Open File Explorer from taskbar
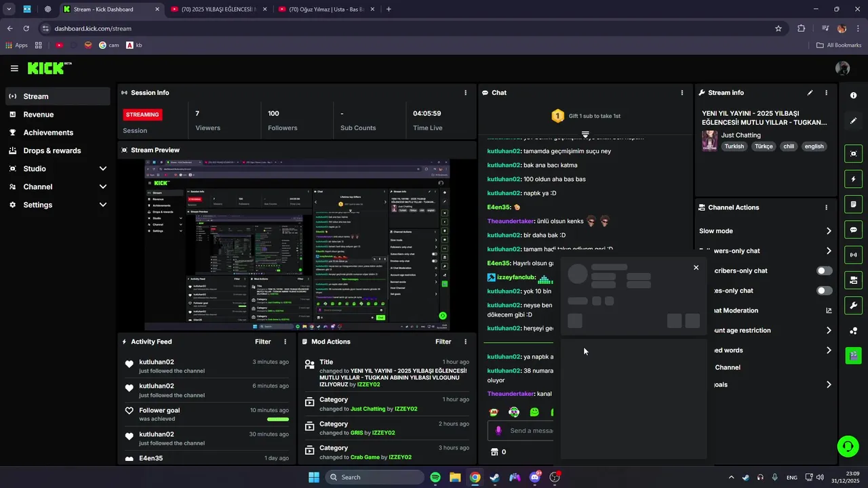This screenshot has width=868, height=488. [455, 477]
